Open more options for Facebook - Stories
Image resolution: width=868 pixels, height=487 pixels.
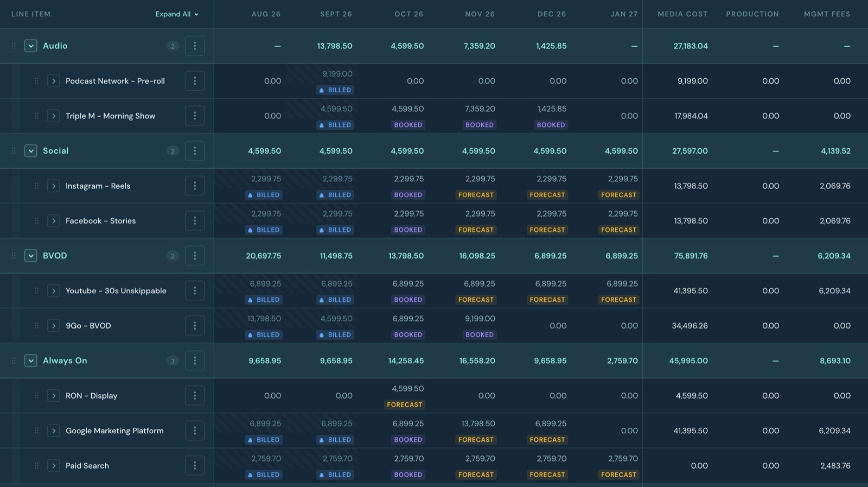195,220
